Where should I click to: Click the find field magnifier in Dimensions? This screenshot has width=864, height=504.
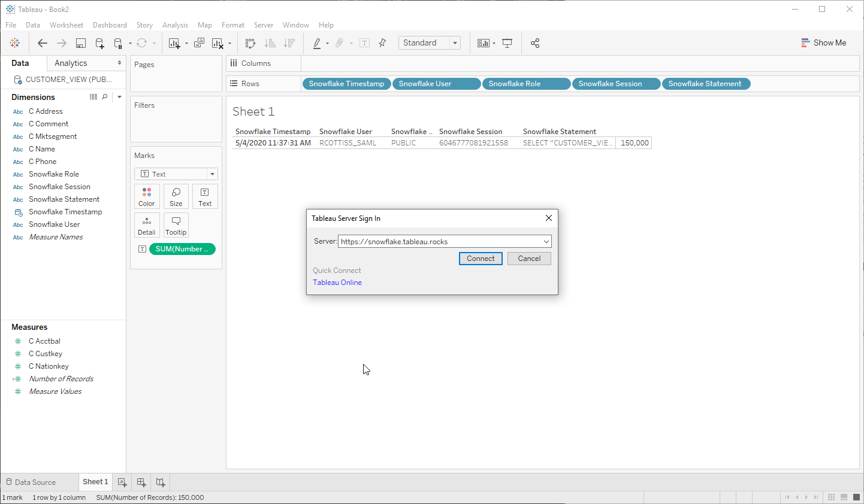pos(105,97)
